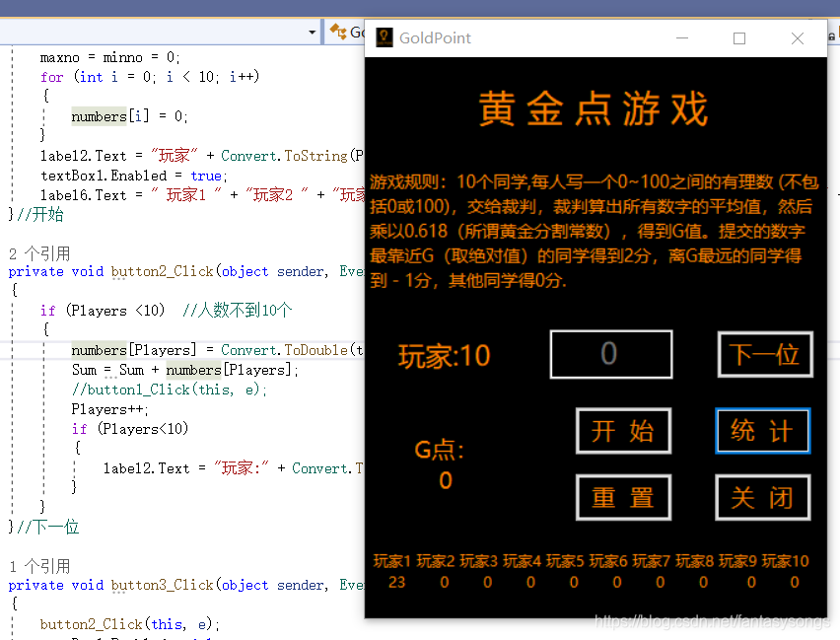Click the button2_Click method name in code
The width and height of the screenshot is (840, 640).
(163, 272)
